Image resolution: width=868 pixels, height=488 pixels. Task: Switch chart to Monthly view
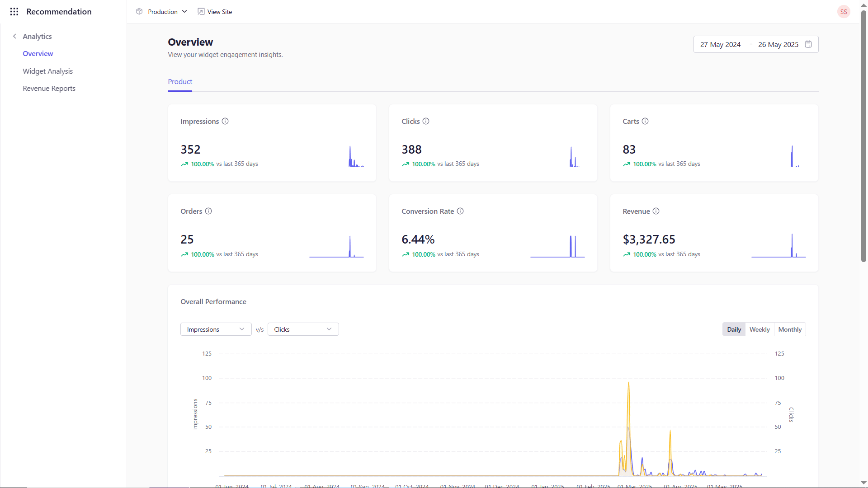790,329
